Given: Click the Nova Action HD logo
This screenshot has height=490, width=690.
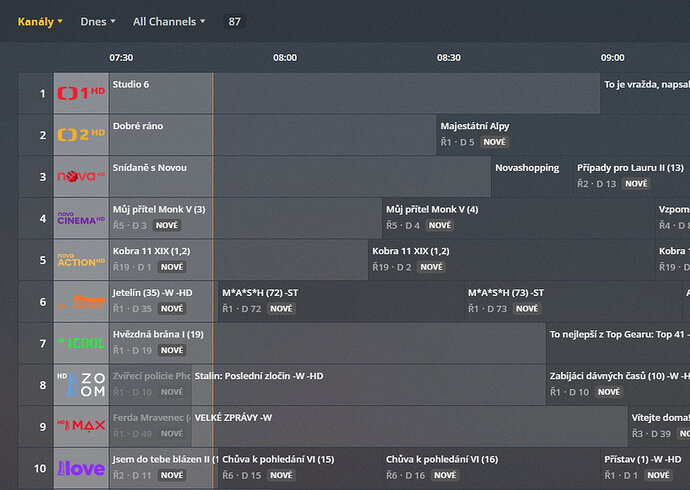Looking at the screenshot, I should (81, 260).
